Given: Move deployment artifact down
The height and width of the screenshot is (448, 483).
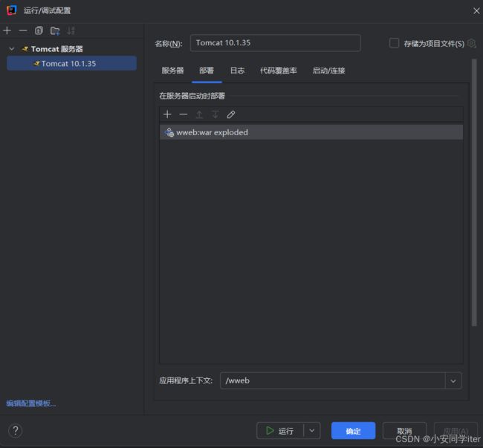Looking at the screenshot, I should (215, 114).
